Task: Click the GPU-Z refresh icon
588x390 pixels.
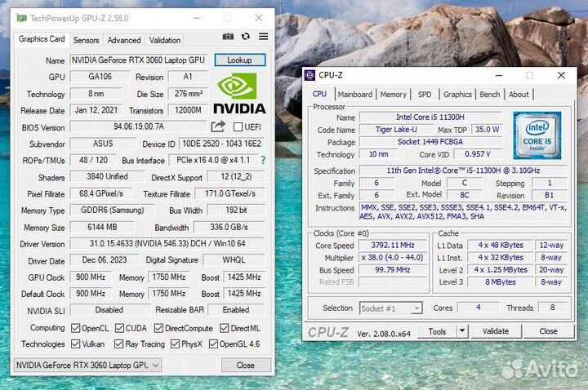Action: [x=246, y=37]
